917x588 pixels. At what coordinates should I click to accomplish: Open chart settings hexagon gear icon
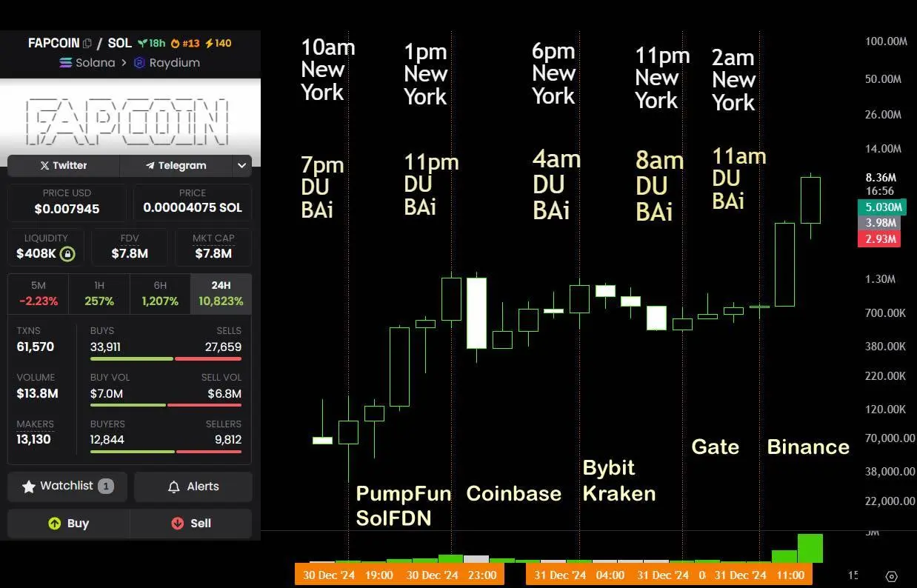pyautogui.click(x=892, y=576)
